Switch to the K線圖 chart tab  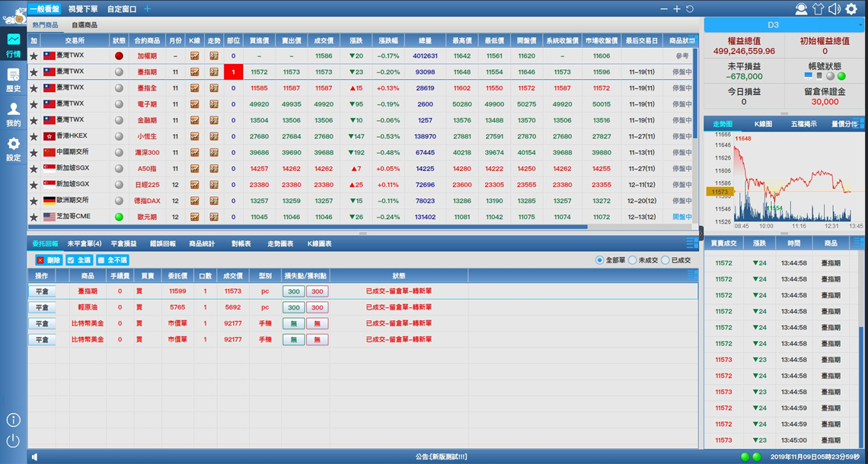(x=763, y=124)
